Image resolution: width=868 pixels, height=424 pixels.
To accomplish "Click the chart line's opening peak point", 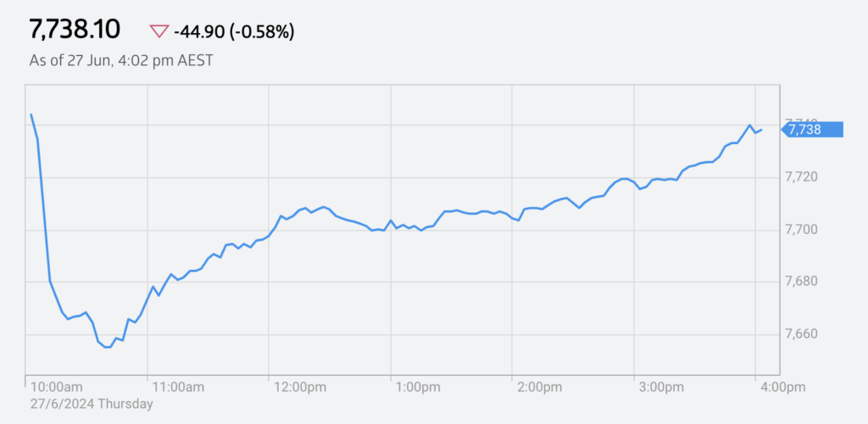I will click(31, 114).
